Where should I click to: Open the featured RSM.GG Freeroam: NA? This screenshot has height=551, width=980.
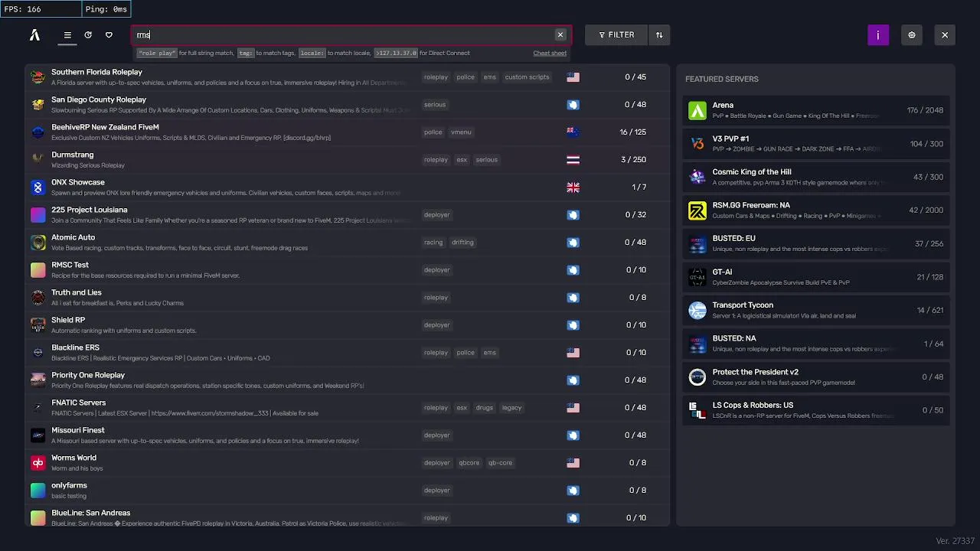point(816,210)
